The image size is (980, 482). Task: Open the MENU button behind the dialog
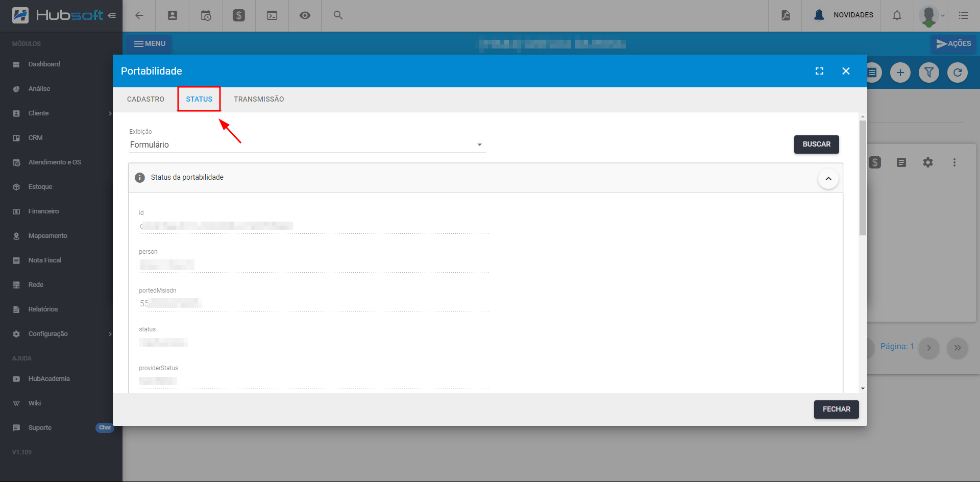tap(150, 44)
